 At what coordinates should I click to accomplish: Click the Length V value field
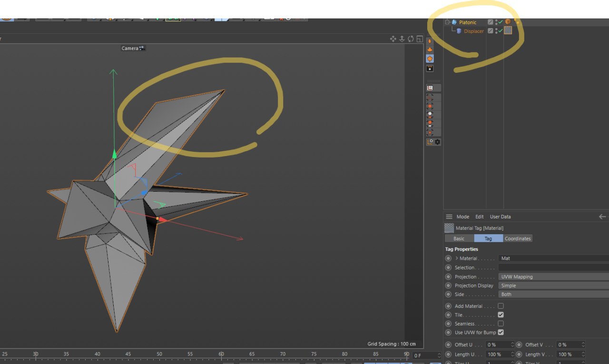pos(568,354)
